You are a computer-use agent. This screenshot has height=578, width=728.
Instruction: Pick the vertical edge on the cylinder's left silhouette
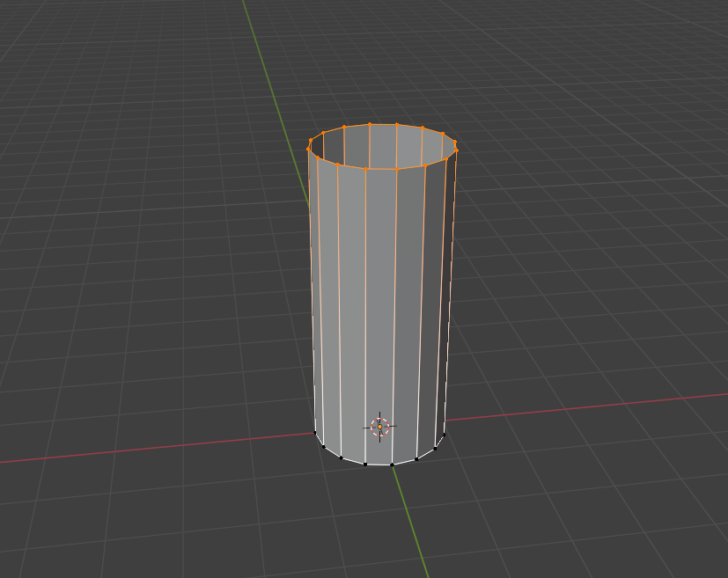pyautogui.click(x=310, y=290)
